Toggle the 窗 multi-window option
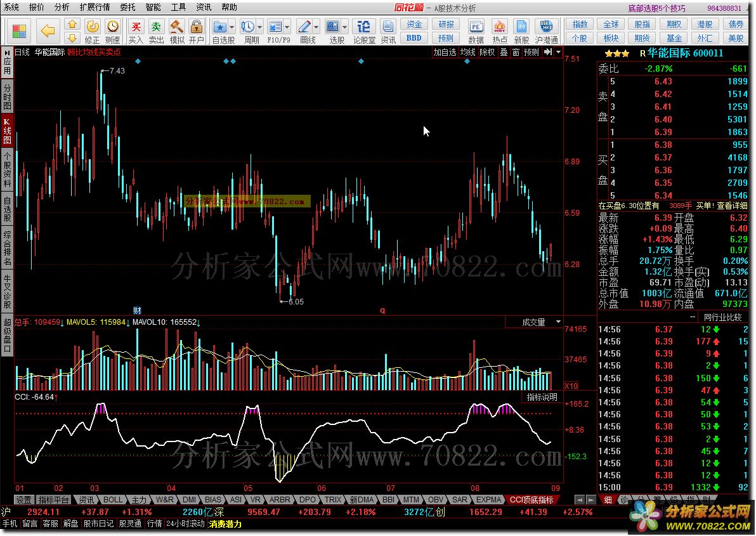 pos(516,52)
